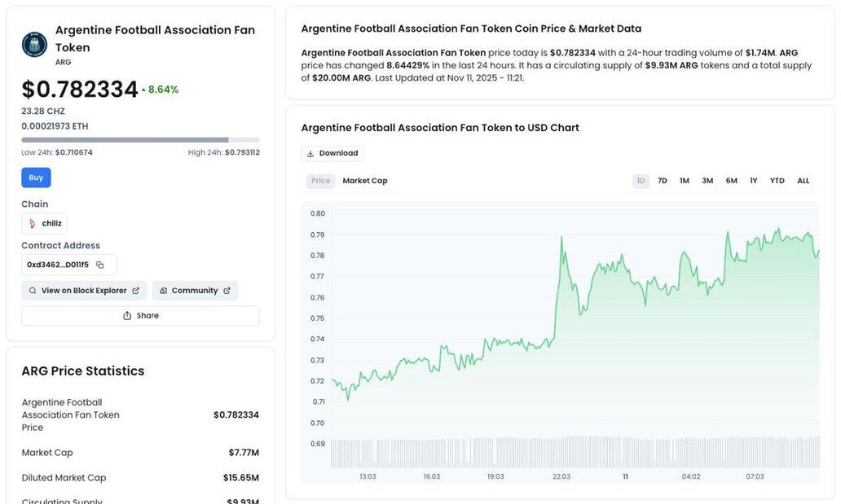841x504 pixels.
Task: Click the price chart peak near 22:03
Action: coord(561,238)
